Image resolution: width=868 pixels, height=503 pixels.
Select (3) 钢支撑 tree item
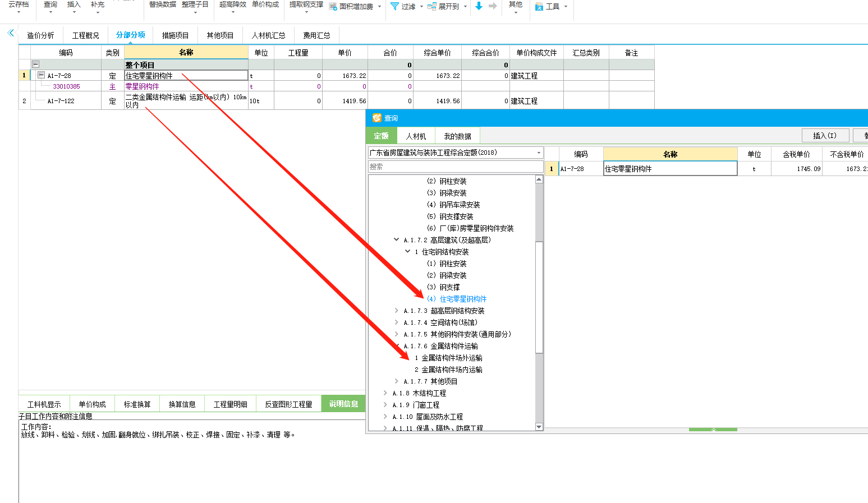[x=443, y=287]
